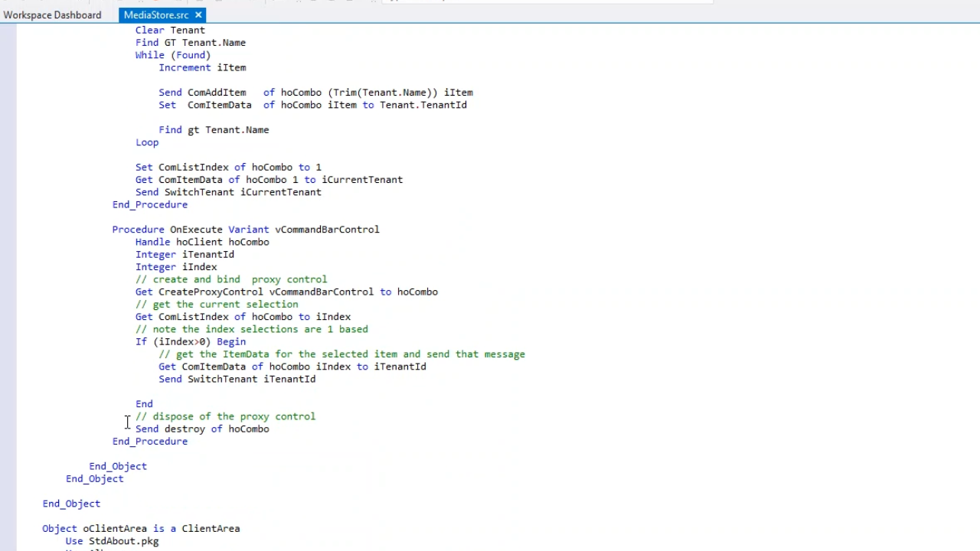
Task: Click the ComAddItem message name
Action: (x=217, y=93)
